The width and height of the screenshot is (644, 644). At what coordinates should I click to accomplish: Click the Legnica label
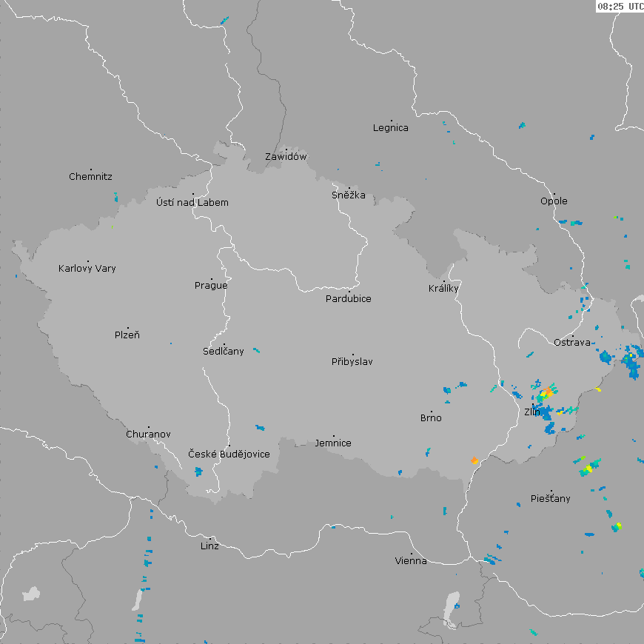[391, 128]
